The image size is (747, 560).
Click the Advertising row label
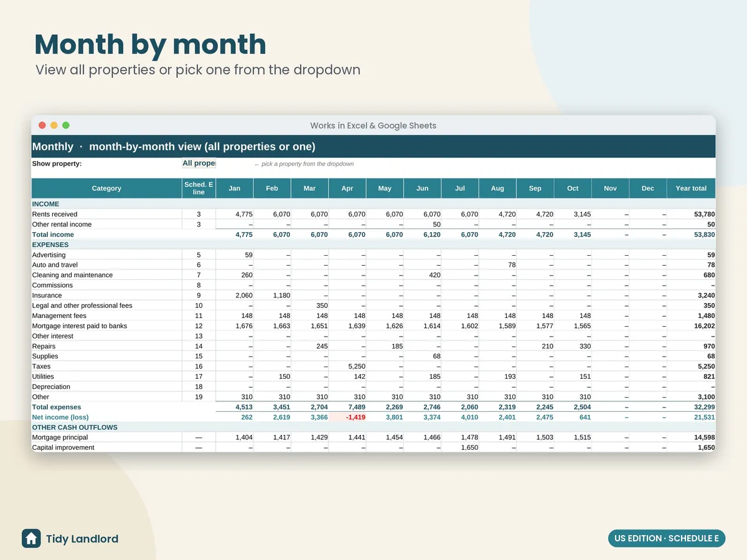tap(49, 254)
